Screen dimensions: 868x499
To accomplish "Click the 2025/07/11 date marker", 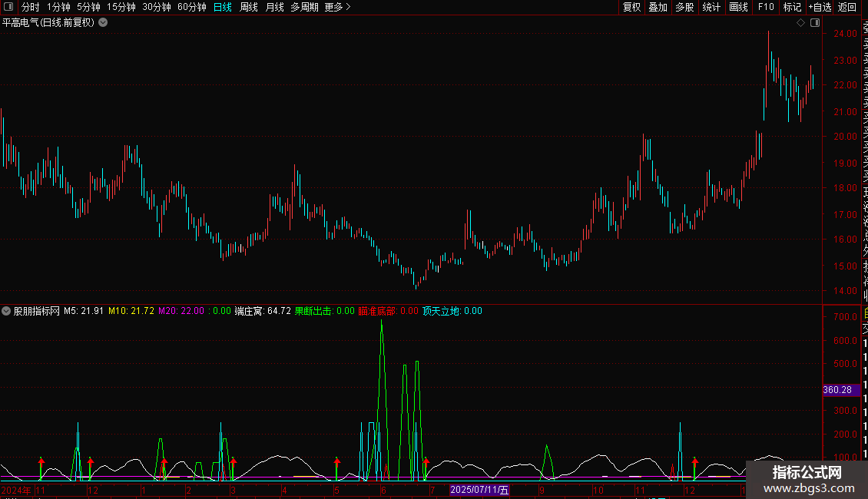I will click(x=479, y=490).
